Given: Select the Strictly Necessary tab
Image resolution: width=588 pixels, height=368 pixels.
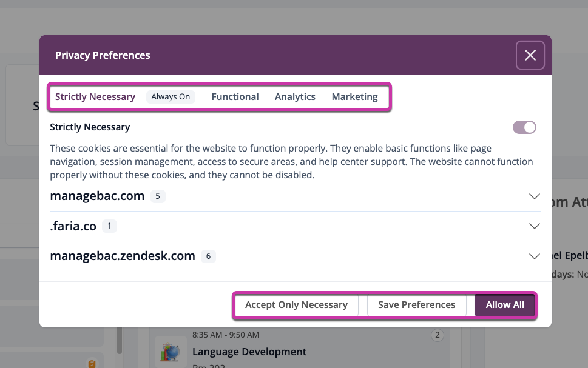Looking at the screenshot, I should coord(95,97).
